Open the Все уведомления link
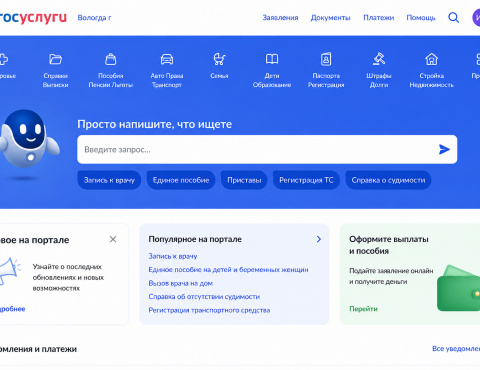Viewport: 480px width, 370px height. pos(456,349)
